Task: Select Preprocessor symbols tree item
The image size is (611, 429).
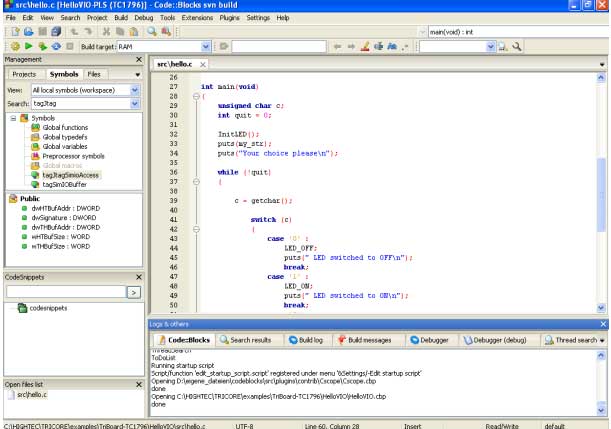Action: (x=73, y=156)
